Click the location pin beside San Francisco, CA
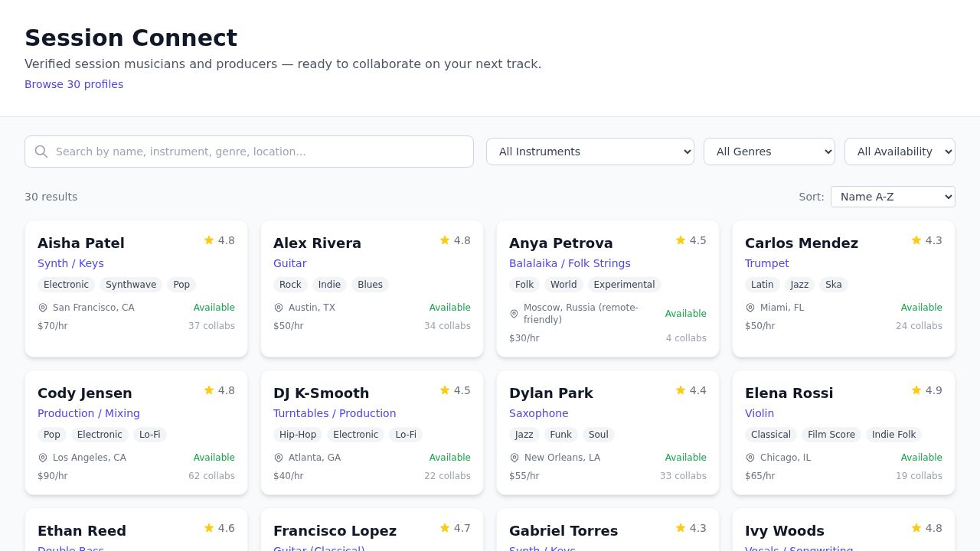980x551 pixels. coord(43,308)
